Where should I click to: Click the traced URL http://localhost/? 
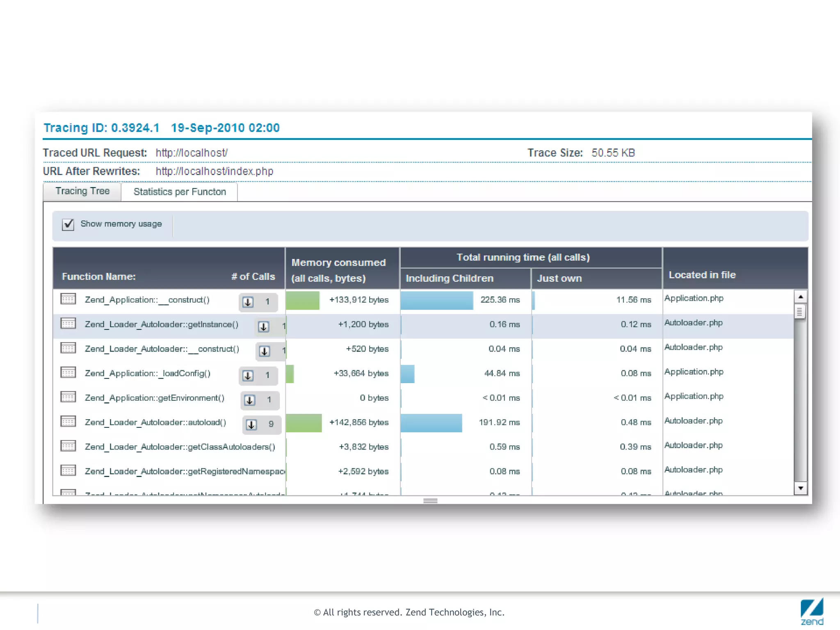191,153
